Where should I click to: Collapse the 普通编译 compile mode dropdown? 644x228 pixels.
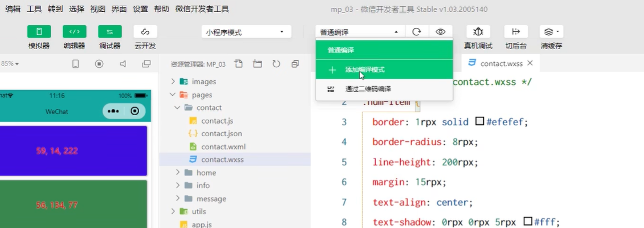360,31
